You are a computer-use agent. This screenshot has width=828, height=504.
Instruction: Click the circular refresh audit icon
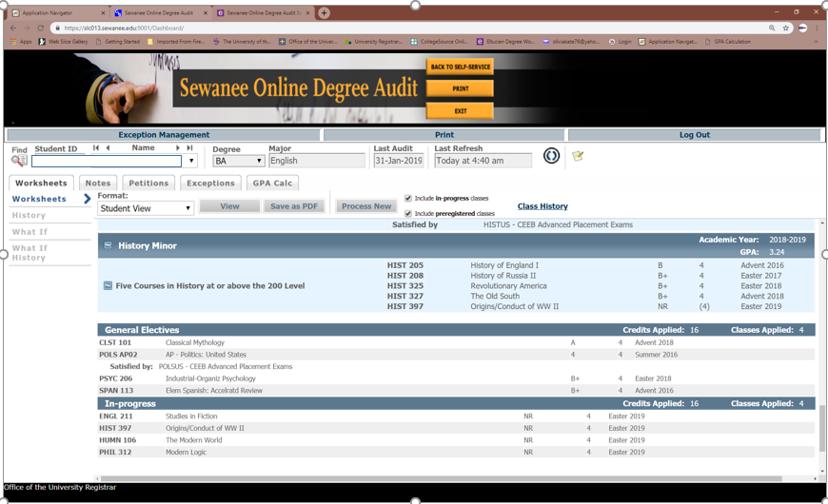click(551, 156)
